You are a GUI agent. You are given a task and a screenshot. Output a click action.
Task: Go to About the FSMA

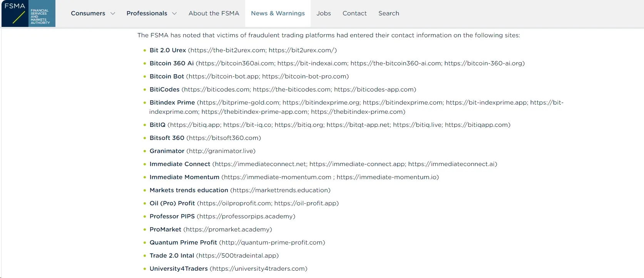click(214, 13)
